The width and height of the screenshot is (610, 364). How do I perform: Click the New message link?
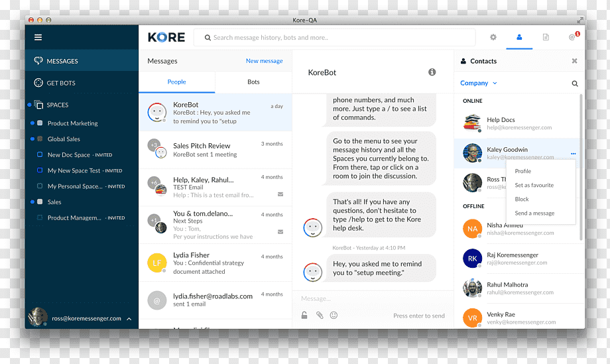click(264, 61)
